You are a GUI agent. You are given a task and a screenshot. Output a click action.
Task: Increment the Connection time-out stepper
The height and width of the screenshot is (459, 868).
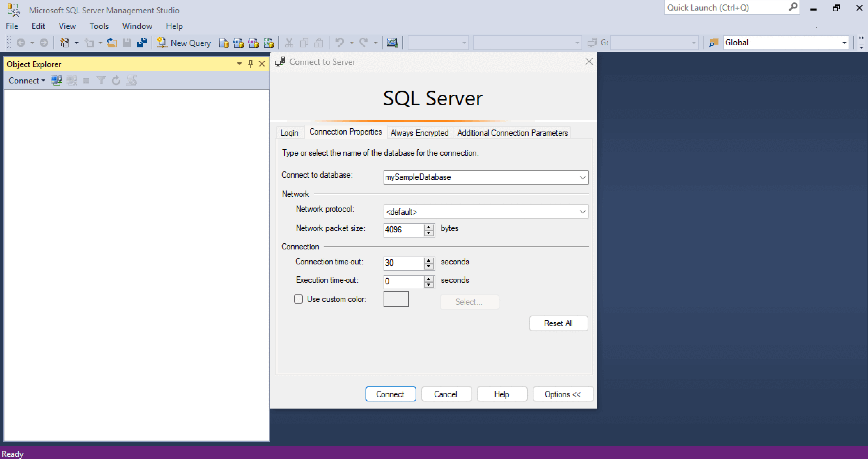(x=430, y=259)
